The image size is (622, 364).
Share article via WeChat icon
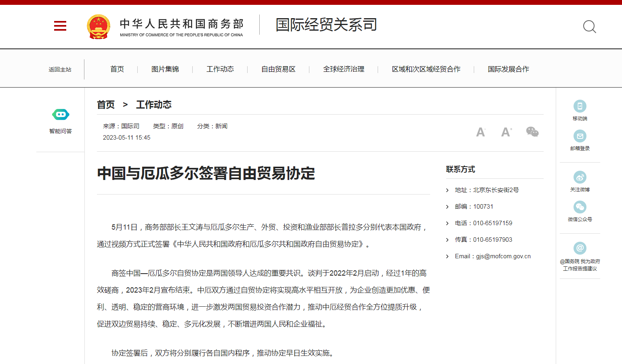click(x=532, y=132)
